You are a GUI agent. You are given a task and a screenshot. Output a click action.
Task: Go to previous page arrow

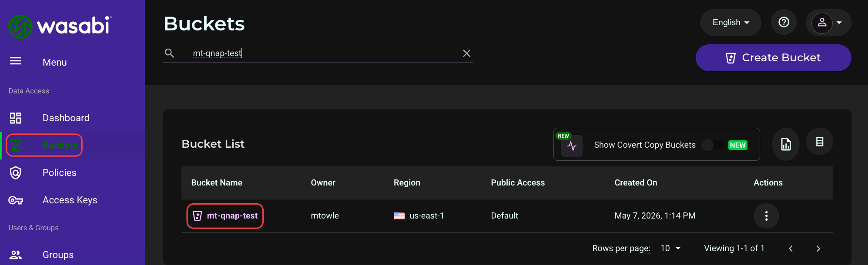click(791, 248)
